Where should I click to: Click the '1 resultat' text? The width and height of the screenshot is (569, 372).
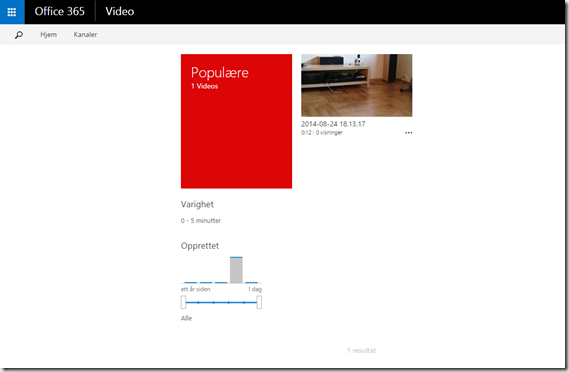361,351
